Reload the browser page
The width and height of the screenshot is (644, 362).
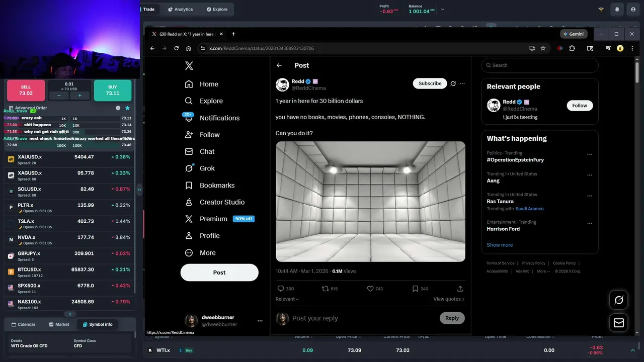(176, 48)
